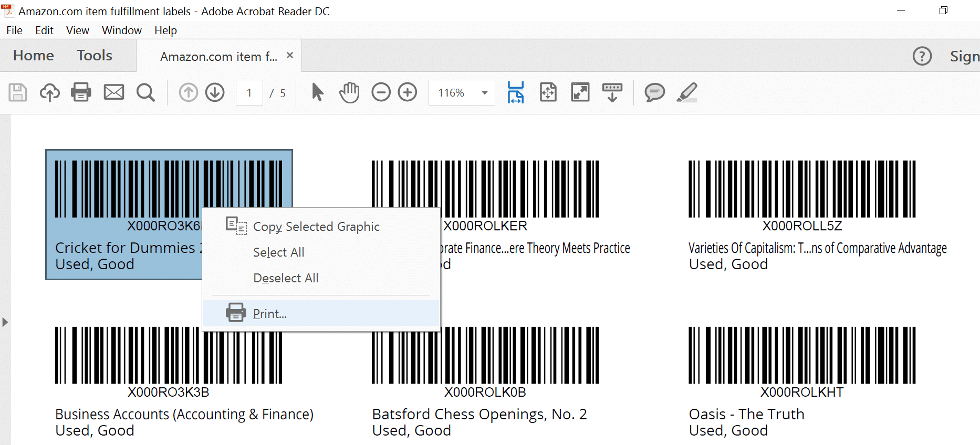This screenshot has width=980, height=445.
Task: Open the Help menu
Action: [165, 30]
